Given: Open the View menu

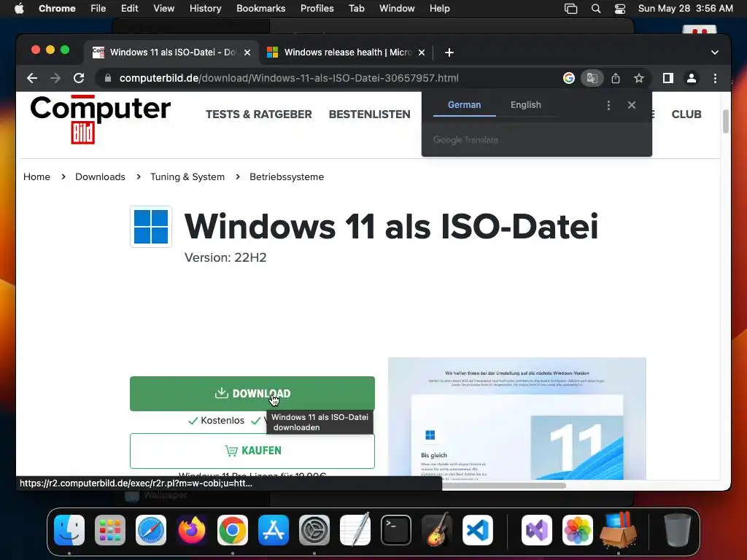Looking at the screenshot, I should click(163, 9).
